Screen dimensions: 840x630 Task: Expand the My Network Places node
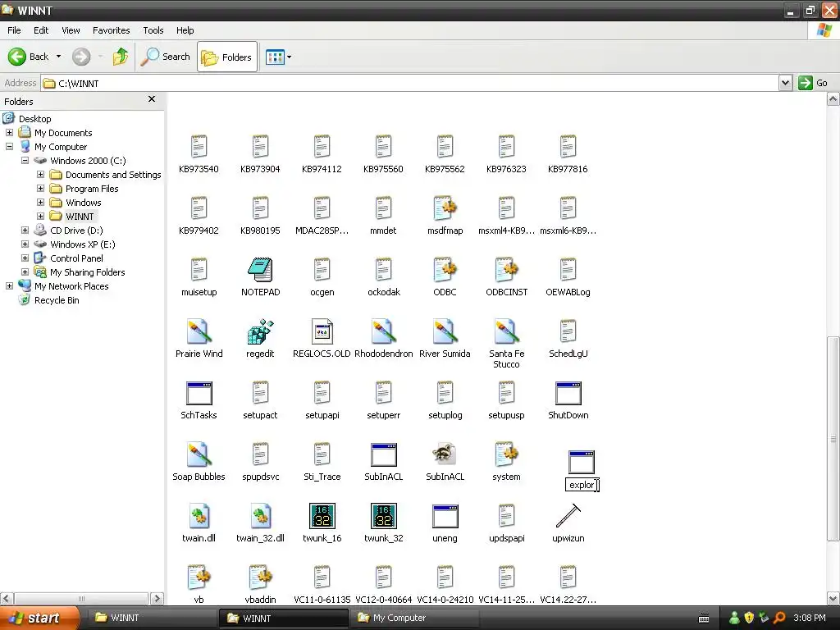pyautogui.click(x=9, y=285)
